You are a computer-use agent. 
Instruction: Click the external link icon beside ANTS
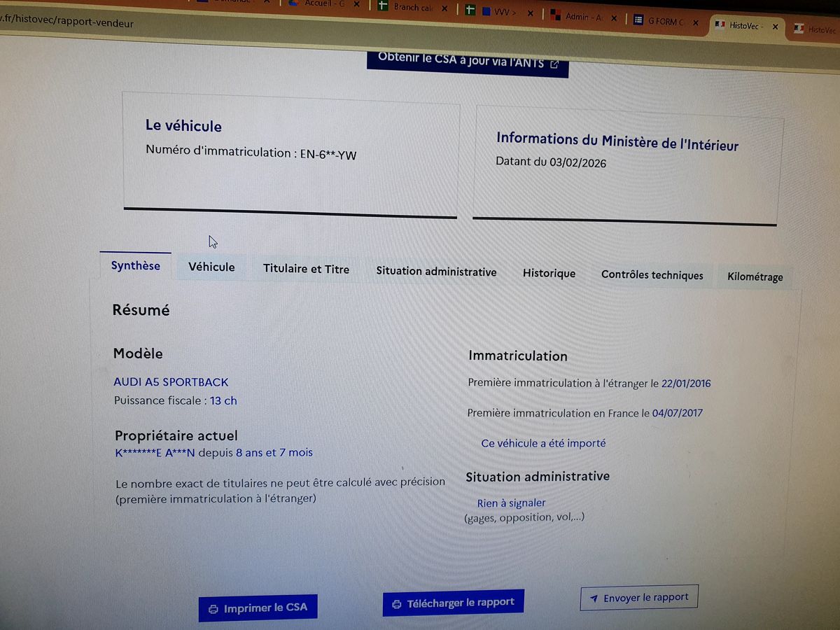click(x=554, y=64)
